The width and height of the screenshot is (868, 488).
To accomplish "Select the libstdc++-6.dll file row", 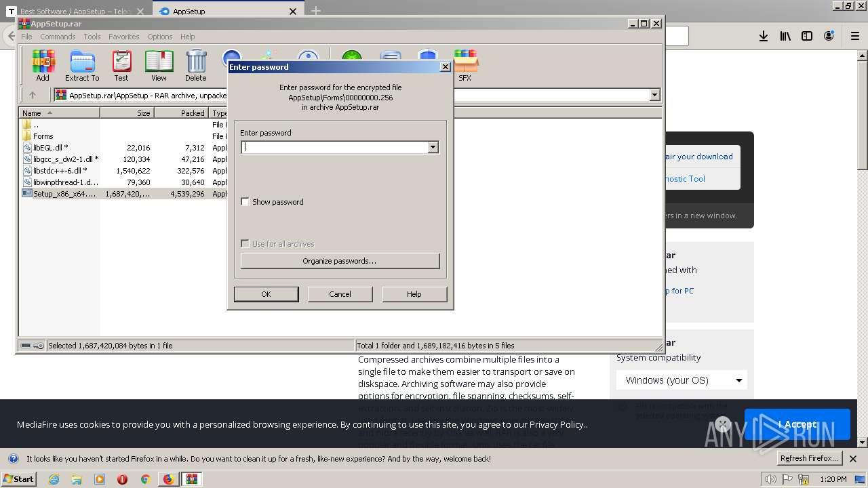I will [x=123, y=171].
